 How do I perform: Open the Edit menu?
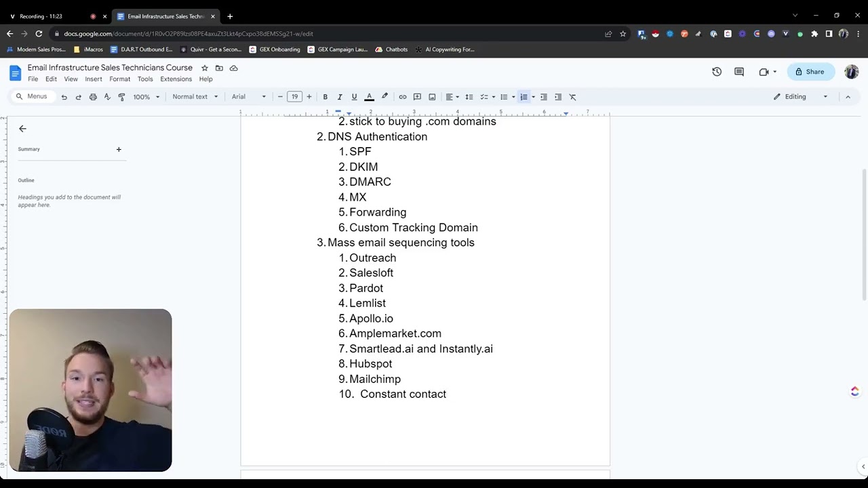pyautogui.click(x=51, y=79)
